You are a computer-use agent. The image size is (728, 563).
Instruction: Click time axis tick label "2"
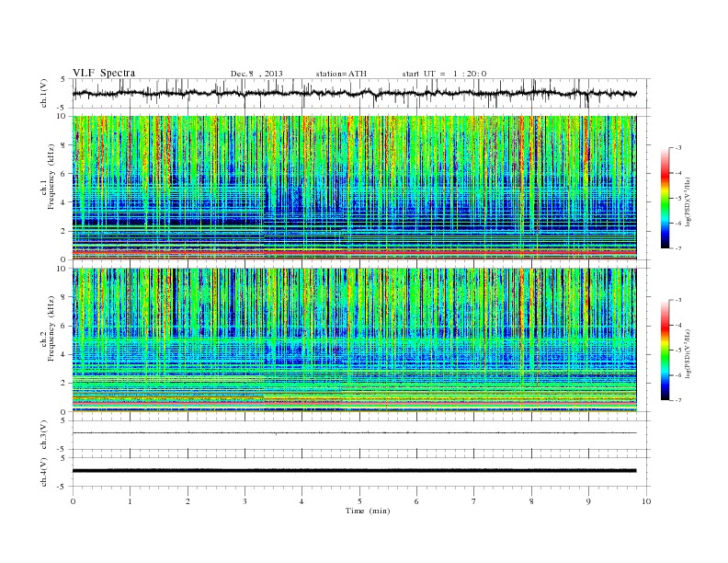point(188,501)
